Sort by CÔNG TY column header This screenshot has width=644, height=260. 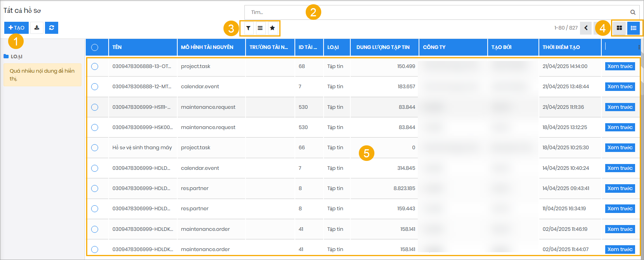[x=453, y=47]
